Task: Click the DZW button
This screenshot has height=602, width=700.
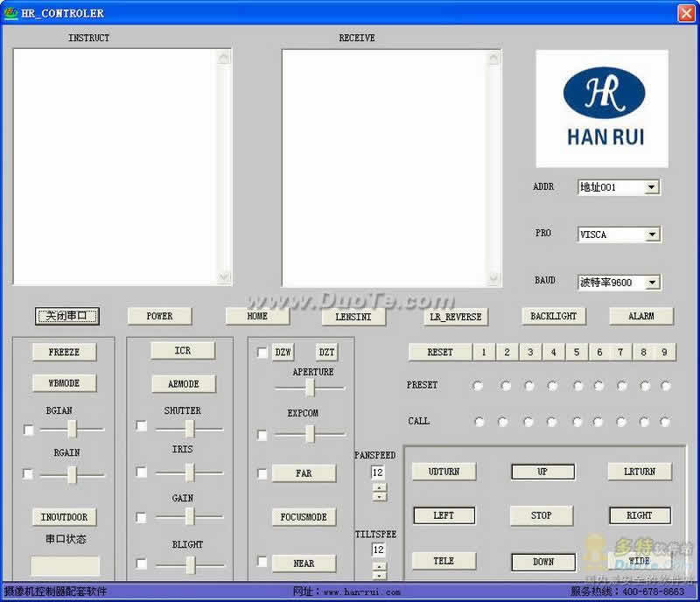Action: pos(283,352)
